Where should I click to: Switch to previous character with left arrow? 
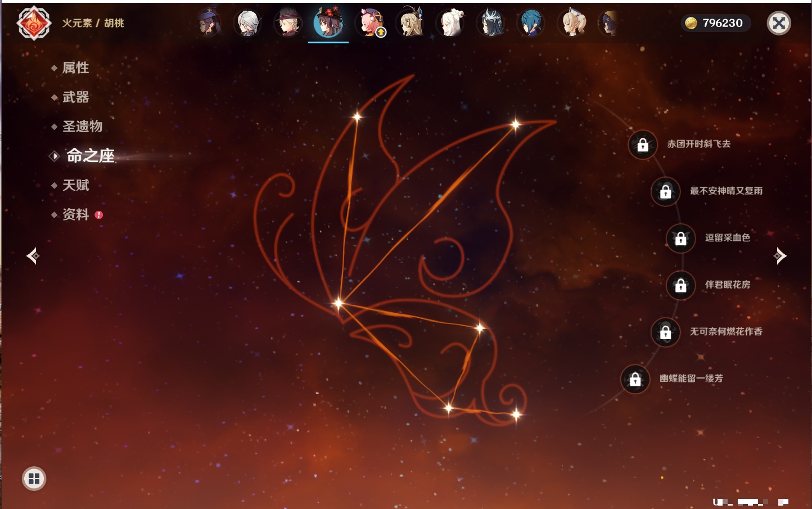33,256
